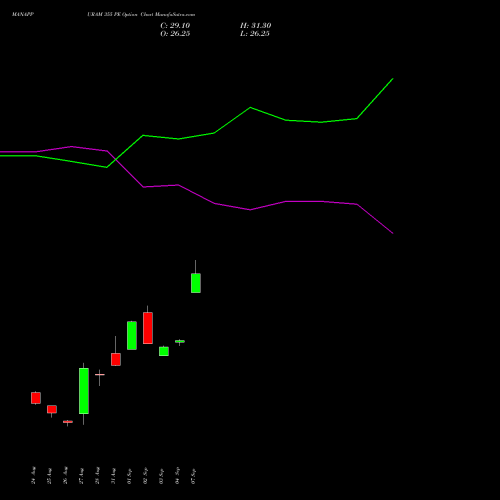This screenshot has width=500, height=500.
Task: Click the close value C: 29.10
Action: 175,25
